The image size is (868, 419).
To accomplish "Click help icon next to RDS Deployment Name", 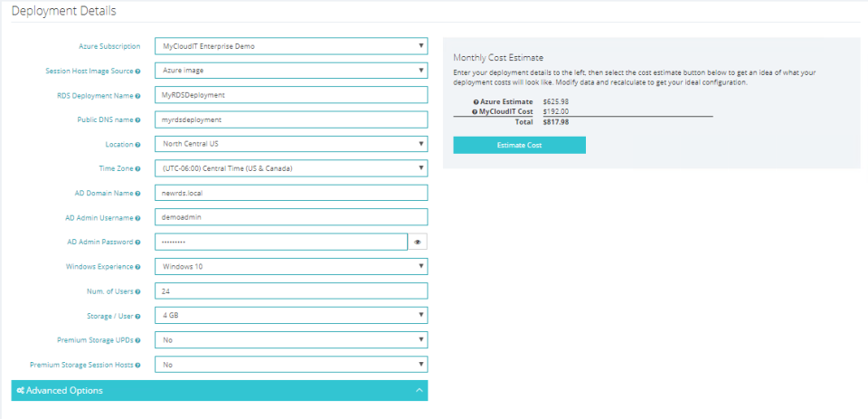I will coord(137,96).
